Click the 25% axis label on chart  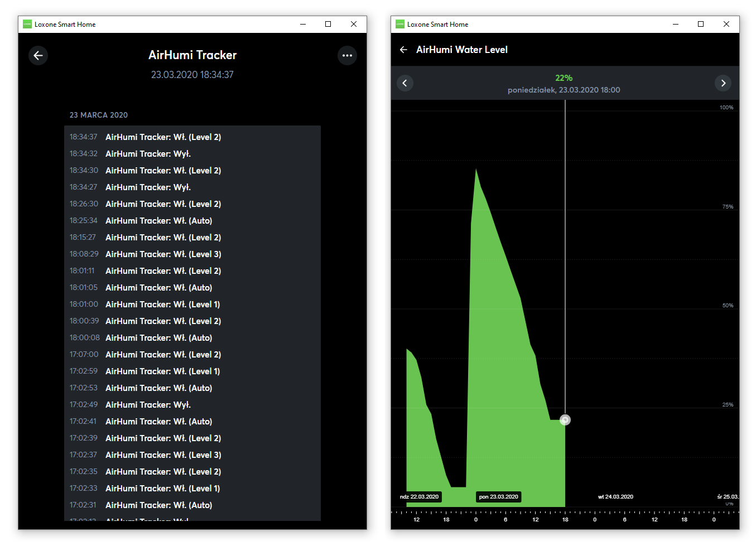tap(728, 405)
